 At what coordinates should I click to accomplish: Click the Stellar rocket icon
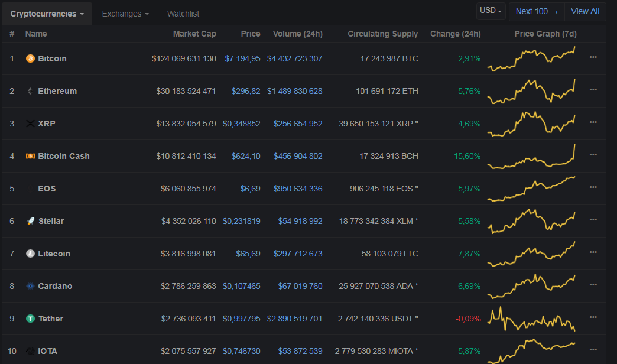click(x=30, y=221)
